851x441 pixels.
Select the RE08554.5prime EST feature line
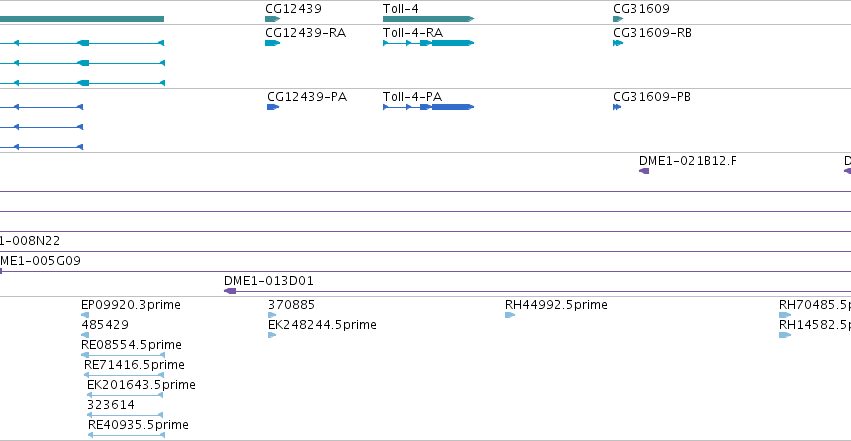coord(123,355)
